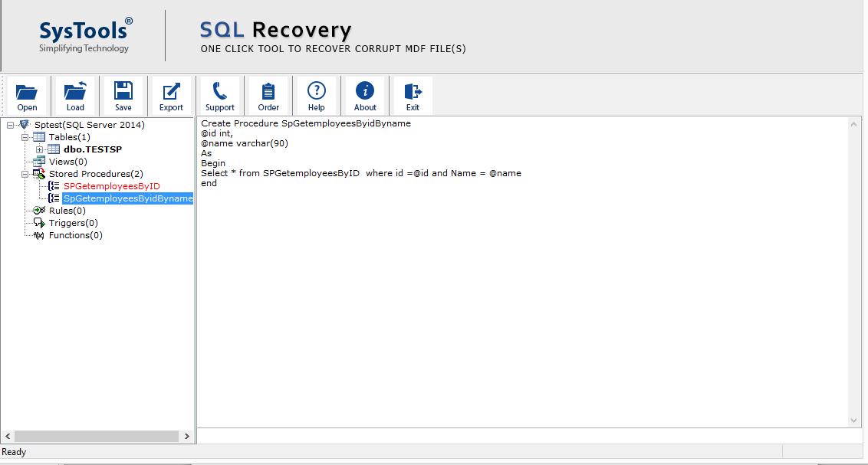Expand the dbo.TESTSP table node
Screen dimensions: 868x465
pyautogui.click(x=39, y=149)
